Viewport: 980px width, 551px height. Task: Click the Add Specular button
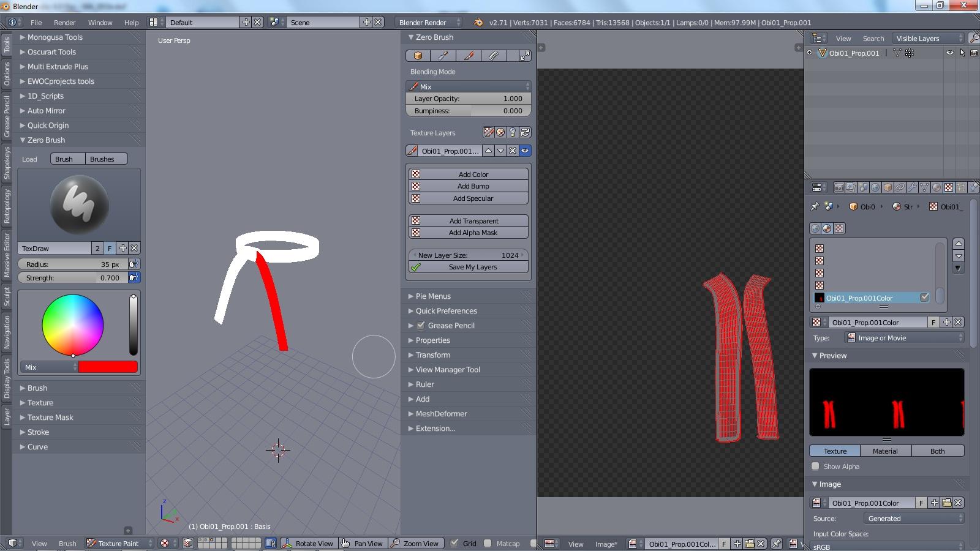469,198
